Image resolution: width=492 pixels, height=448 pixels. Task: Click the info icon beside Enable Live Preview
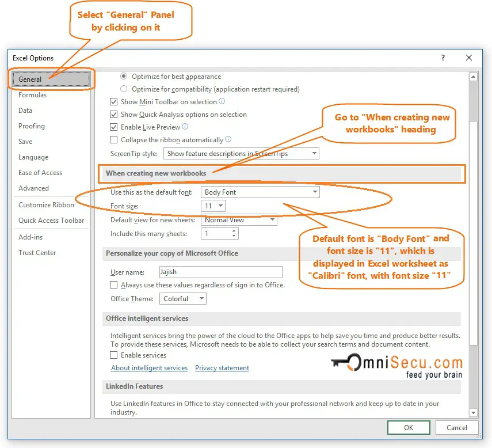tap(185, 127)
